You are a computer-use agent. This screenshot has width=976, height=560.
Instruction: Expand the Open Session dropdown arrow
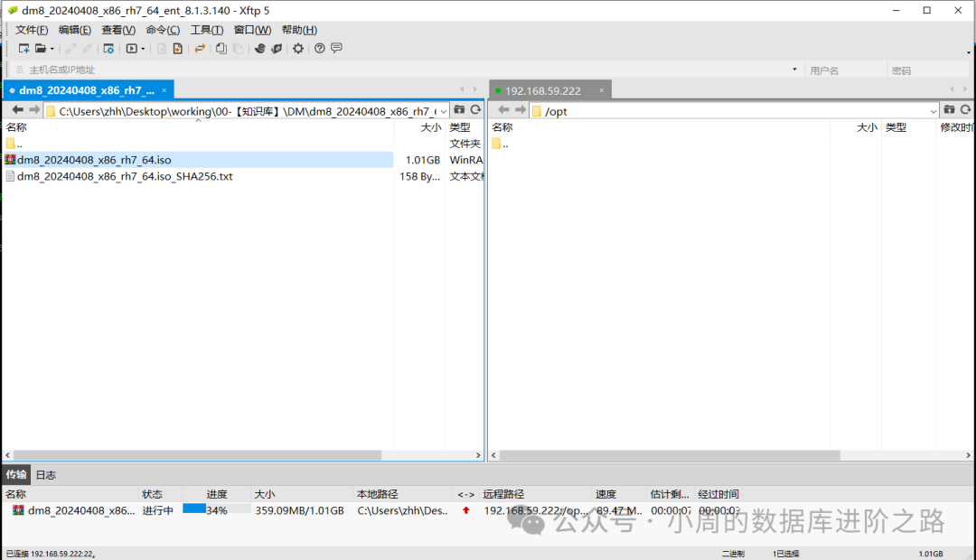pos(52,49)
